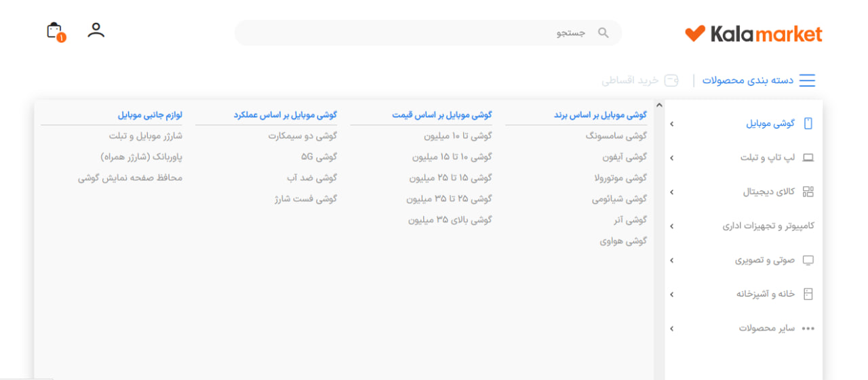Open the گوشی ۱۰ تا ۱۵ میلیون link
Viewport: 868px width, 380px height.
point(452,156)
